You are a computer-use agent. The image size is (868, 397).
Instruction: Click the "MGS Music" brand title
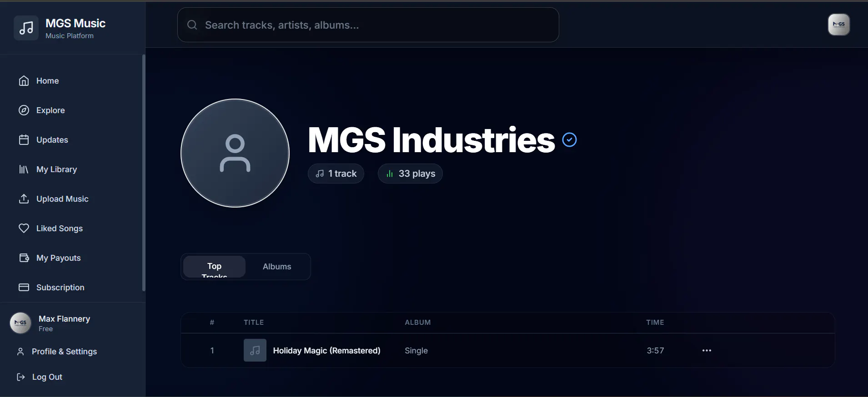click(x=75, y=23)
